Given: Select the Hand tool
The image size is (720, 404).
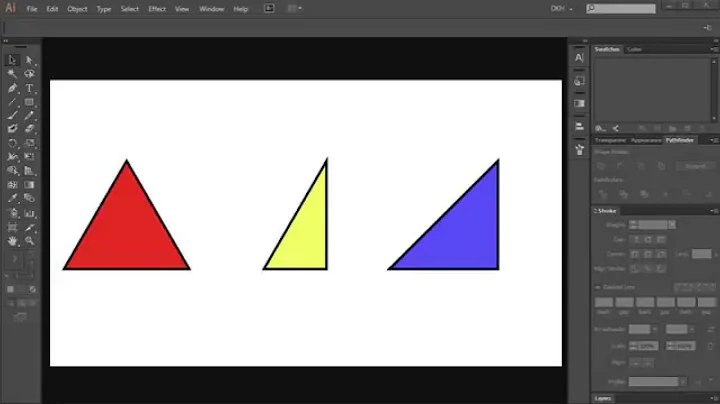Looking at the screenshot, I should point(12,241).
